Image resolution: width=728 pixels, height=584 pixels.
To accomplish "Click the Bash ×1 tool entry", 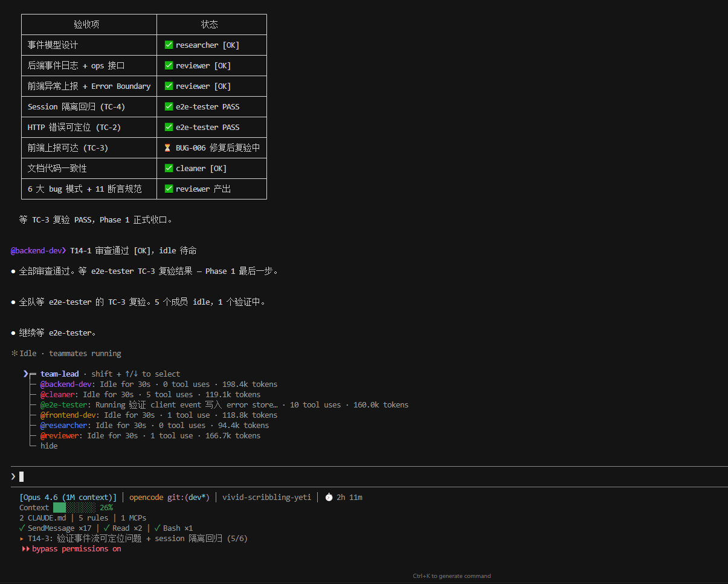I will point(173,528).
